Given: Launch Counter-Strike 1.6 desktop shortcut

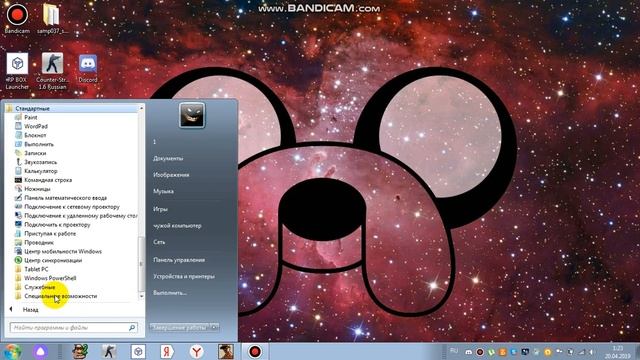Looking at the screenshot, I should click(52, 71).
